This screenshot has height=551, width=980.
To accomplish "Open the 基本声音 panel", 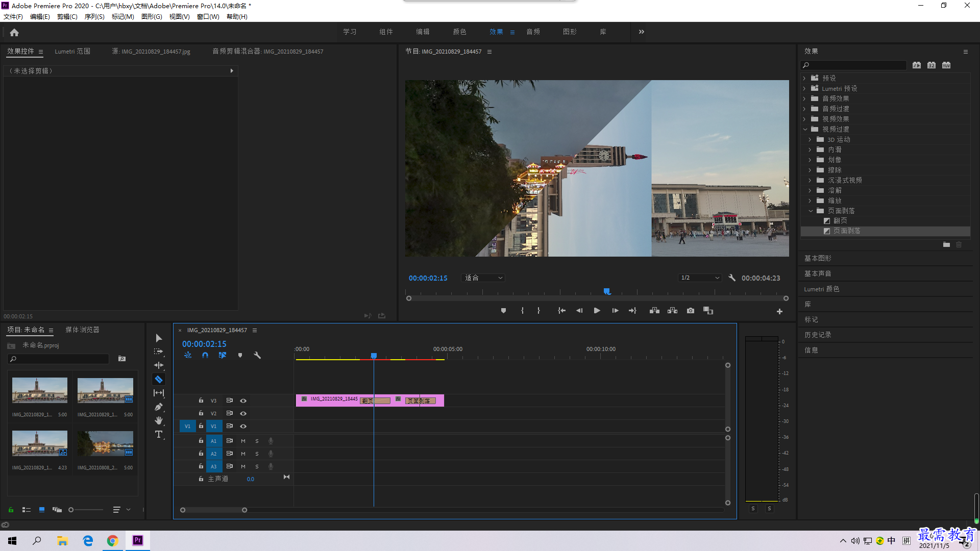I will (x=818, y=273).
